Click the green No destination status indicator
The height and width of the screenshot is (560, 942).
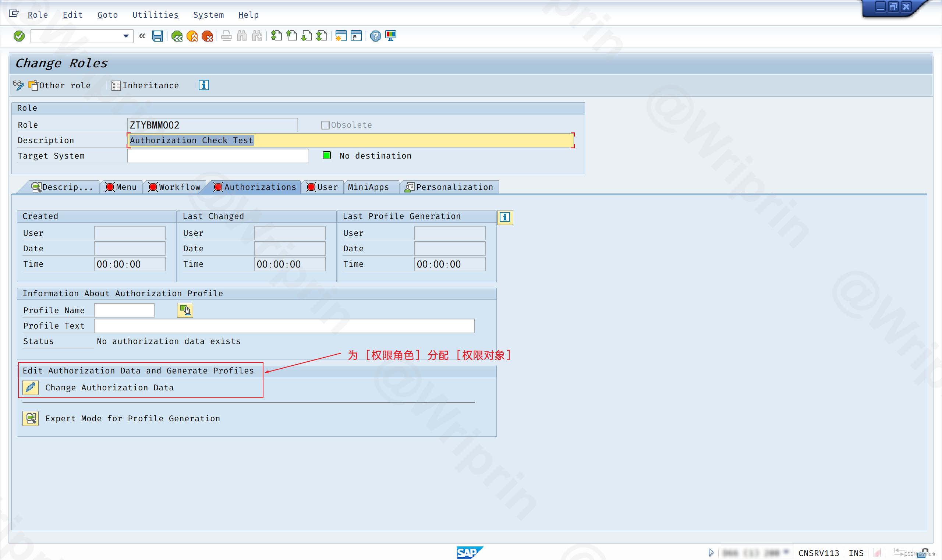click(x=327, y=156)
